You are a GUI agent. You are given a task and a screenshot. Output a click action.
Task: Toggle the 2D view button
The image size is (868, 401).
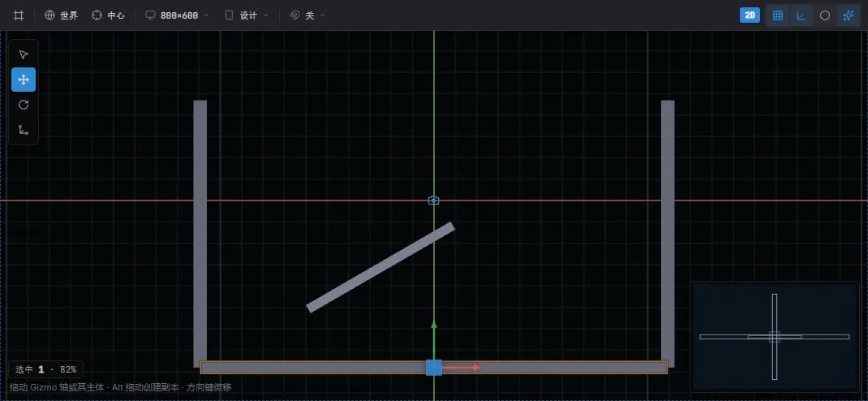click(750, 15)
